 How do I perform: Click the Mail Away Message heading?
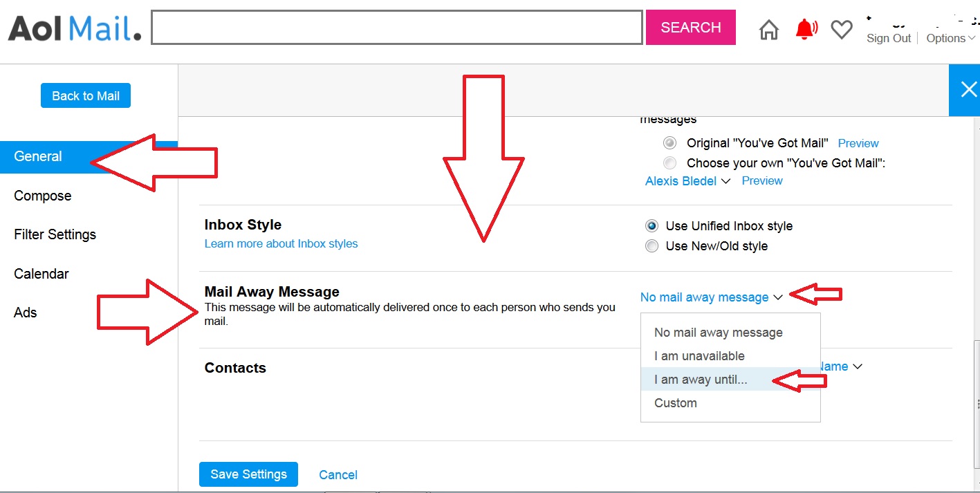pyautogui.click(x=272, y=292)
